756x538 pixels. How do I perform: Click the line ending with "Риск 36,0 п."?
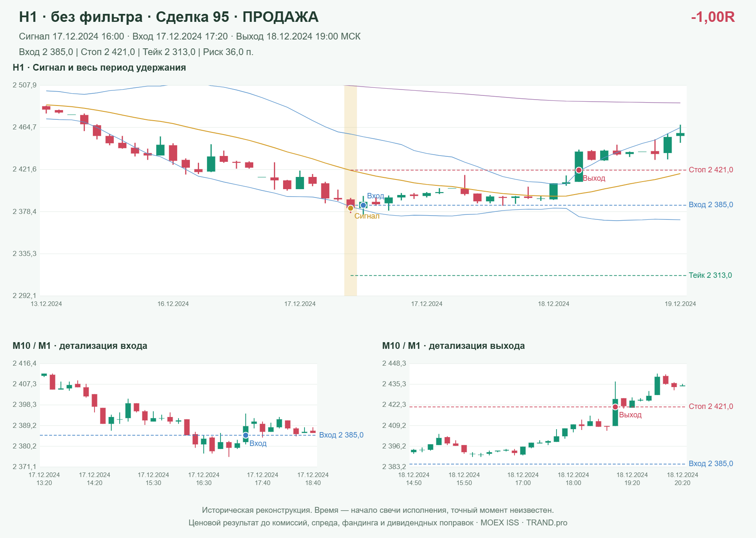click(x=136, y=52)
